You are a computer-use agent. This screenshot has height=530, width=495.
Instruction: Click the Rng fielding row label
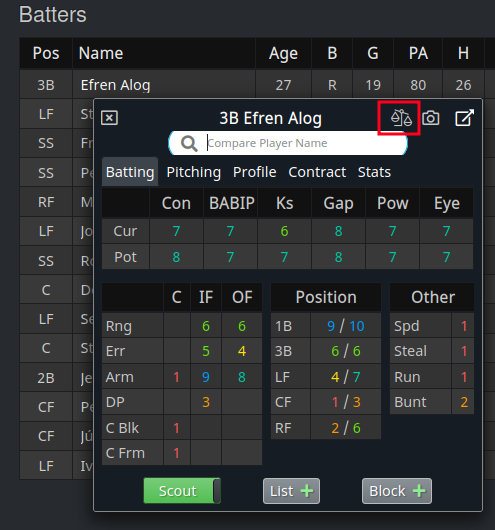pos(133,326)
